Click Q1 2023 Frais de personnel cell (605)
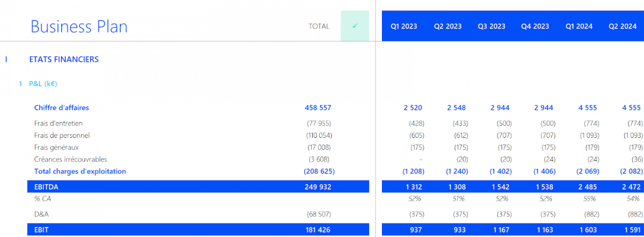Viewport: 644px width, 237px height. point(416,135)
